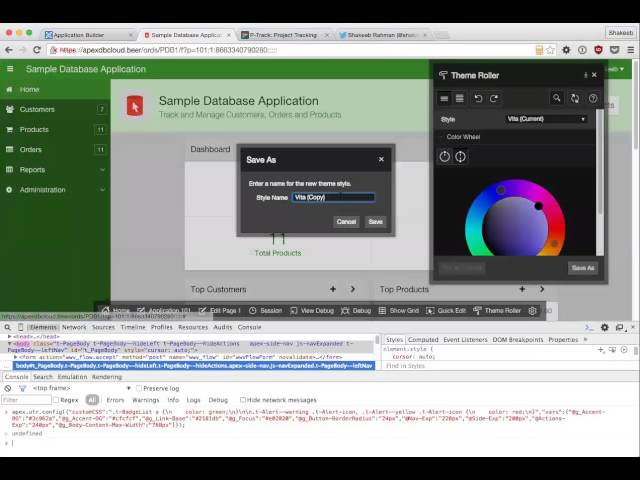Screen dimensions: 640x480
Task: Click Theme Roller redo icon
Action: (494, 98)
